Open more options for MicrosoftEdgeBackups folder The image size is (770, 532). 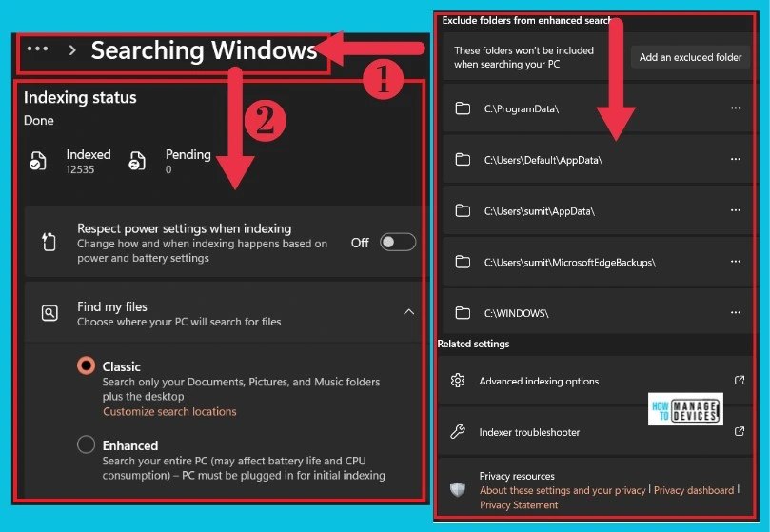coord(735,262)
